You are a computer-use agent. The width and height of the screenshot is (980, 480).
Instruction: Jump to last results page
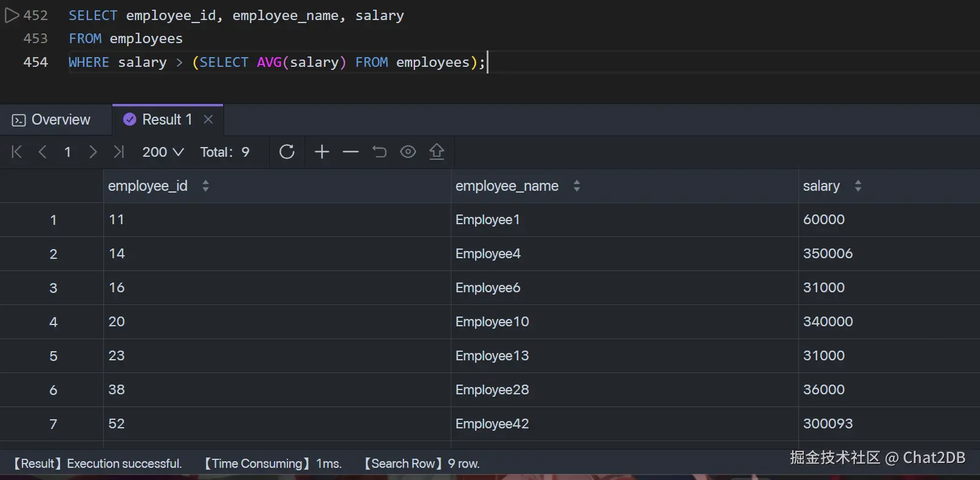[119, 152]
